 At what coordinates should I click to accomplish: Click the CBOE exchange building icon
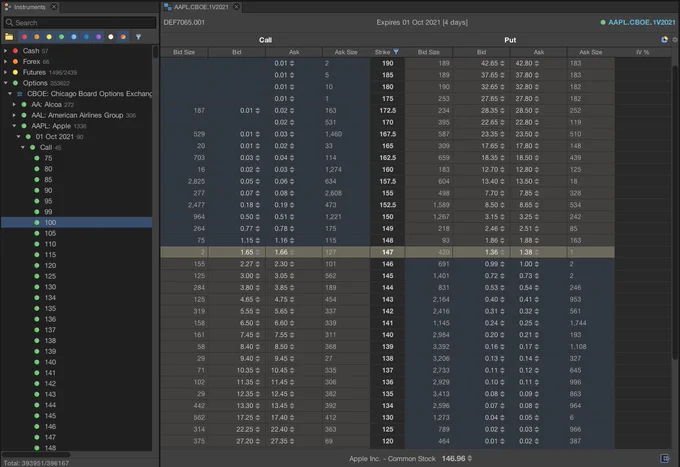coord(20,94)
